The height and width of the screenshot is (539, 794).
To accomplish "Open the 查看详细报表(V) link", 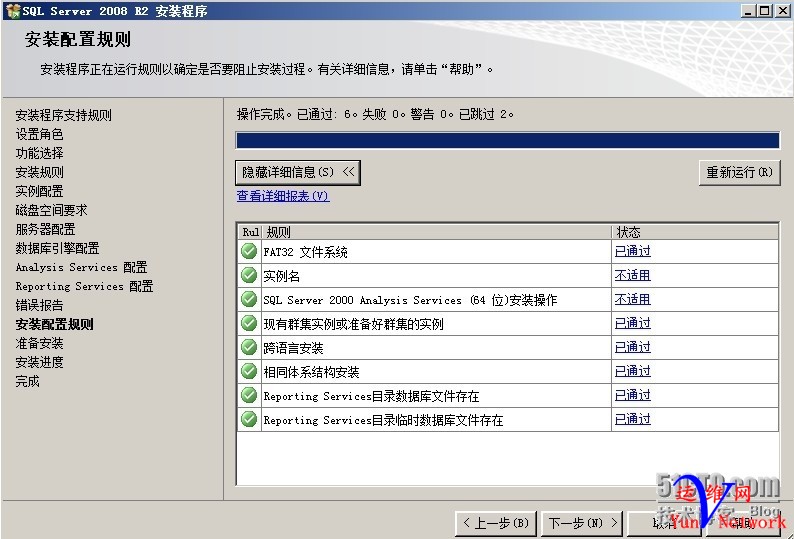I will point(283,196).
